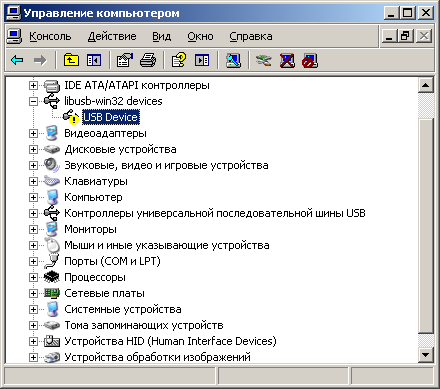Click the Forward arrow toolbar button
Viewport: 440px width, 389px height.
tap(40, 60)
